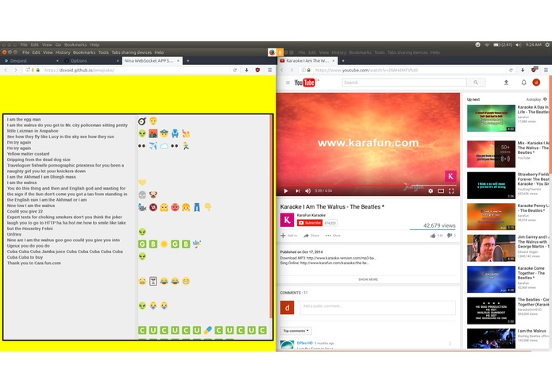552x392 pixels.
Task: Open a new tab in left Firefox
Action: pyautogui.click(x=188, y=61)
